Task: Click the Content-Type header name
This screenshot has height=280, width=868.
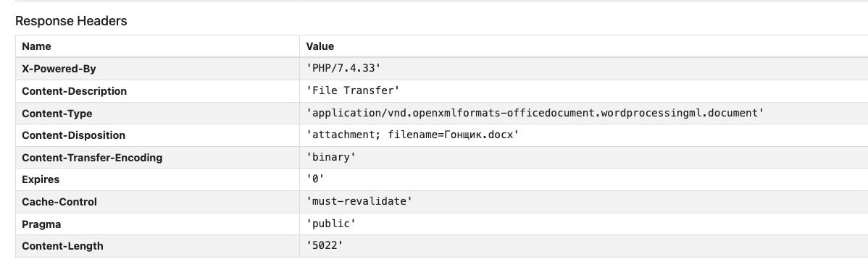Action: point(57,114)
